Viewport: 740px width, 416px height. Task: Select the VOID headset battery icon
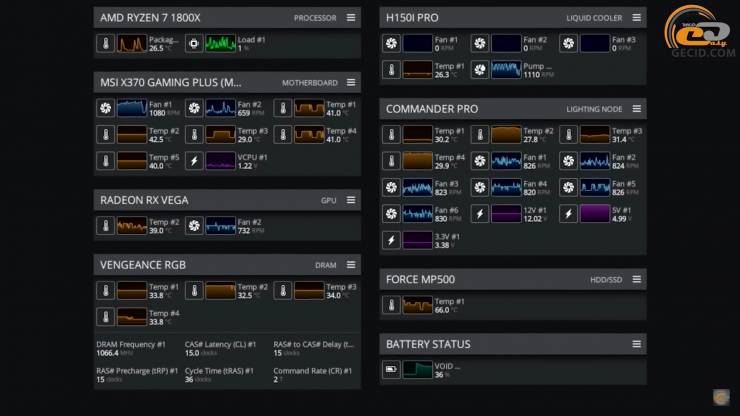[x=392, y=370]
